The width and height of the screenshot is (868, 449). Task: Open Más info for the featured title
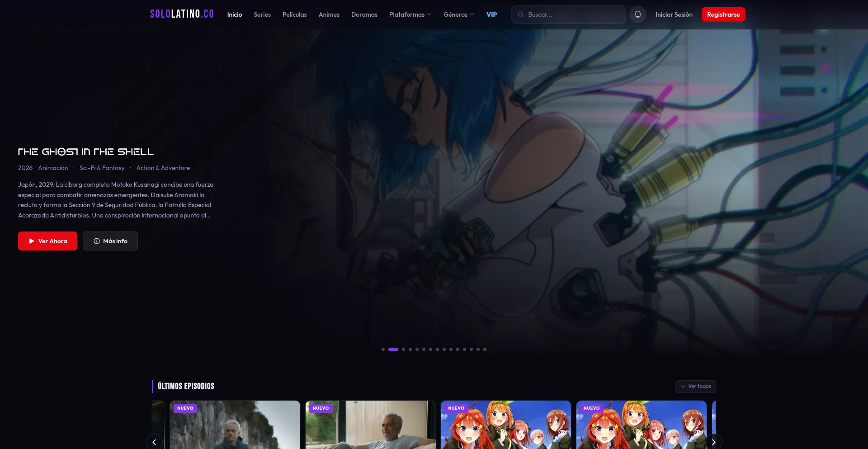tap(110, 241)
